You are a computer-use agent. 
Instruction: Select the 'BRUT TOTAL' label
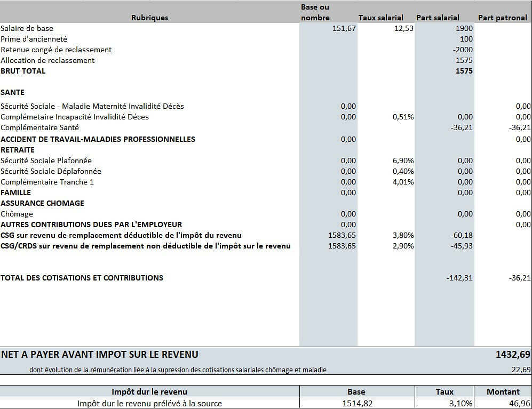[x=23, y=71]
